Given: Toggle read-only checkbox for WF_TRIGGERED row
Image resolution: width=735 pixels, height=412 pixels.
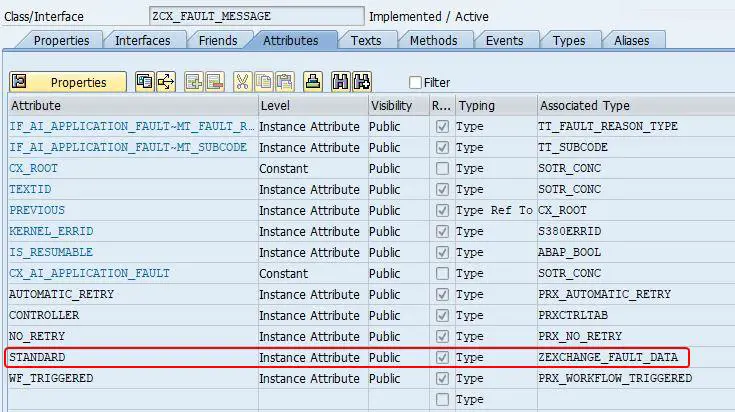Looking at the screenshot, I should (x=442, y=378).
